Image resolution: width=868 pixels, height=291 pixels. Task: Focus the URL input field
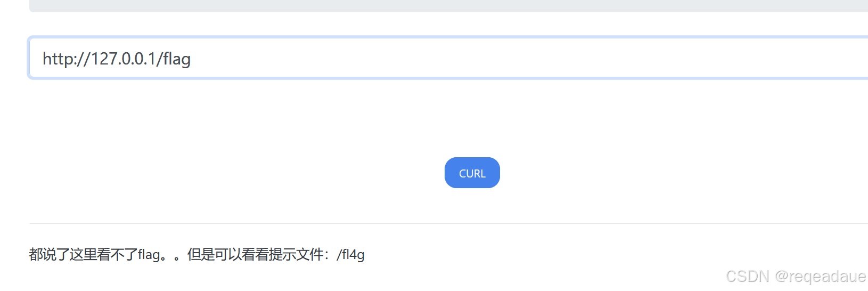tap(448, 58)
